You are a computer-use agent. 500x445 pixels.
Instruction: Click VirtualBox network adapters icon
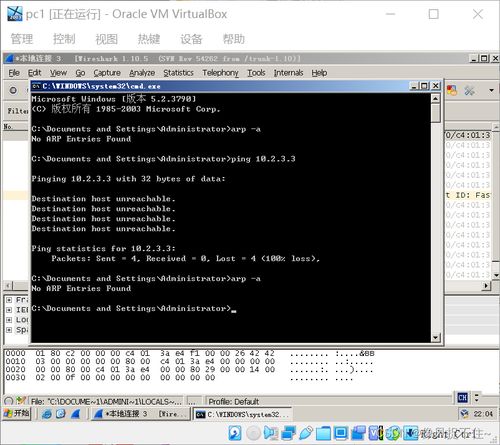288,433
